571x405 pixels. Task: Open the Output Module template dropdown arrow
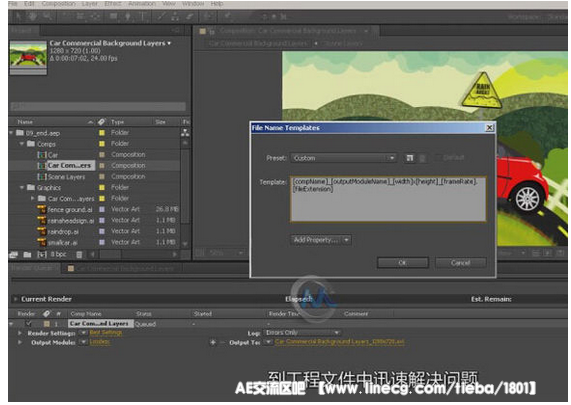[83, 342]
